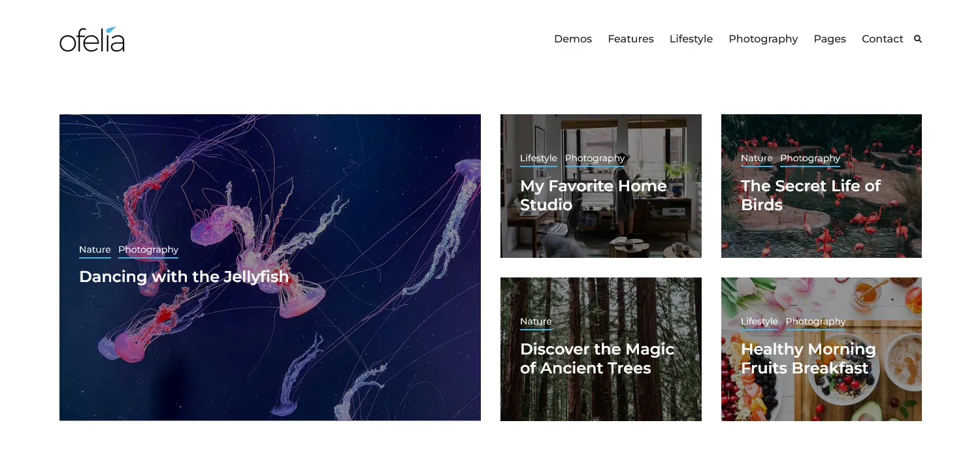Read The Secret Life of Birds
Screen dimensions: 980x457
coord(811,195)
